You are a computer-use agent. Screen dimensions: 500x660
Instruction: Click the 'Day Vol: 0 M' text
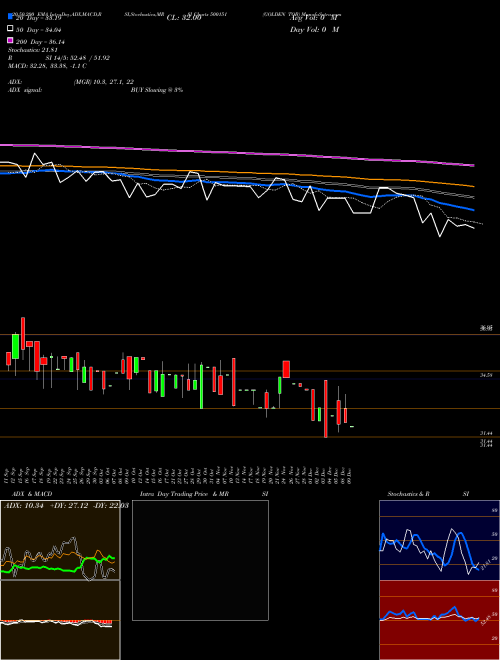click(314, 30)
